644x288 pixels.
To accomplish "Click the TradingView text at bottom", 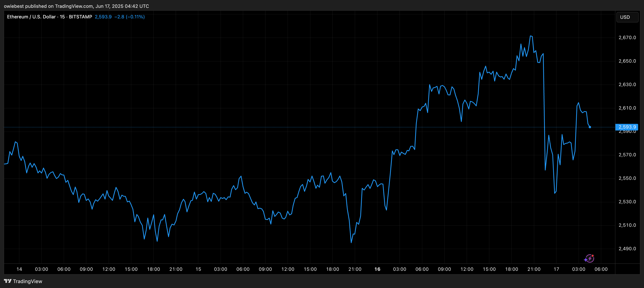I will coord(27,281).
